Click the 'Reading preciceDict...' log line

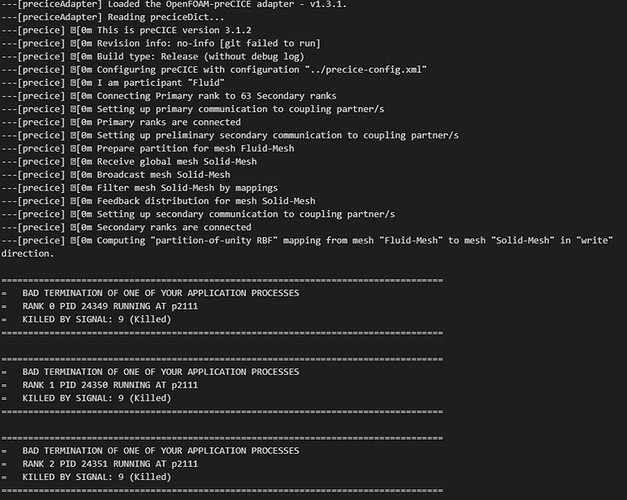point(112,17)
